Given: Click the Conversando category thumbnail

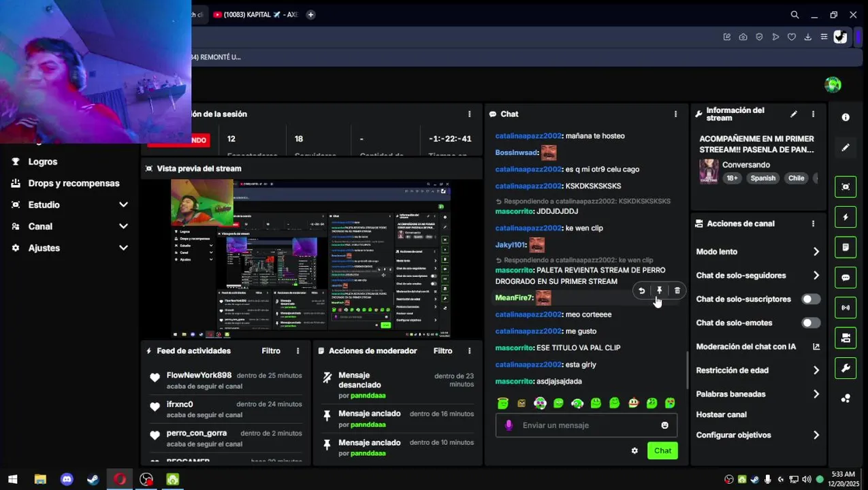Looking at the screenshot, I should [x=709, y=171].
